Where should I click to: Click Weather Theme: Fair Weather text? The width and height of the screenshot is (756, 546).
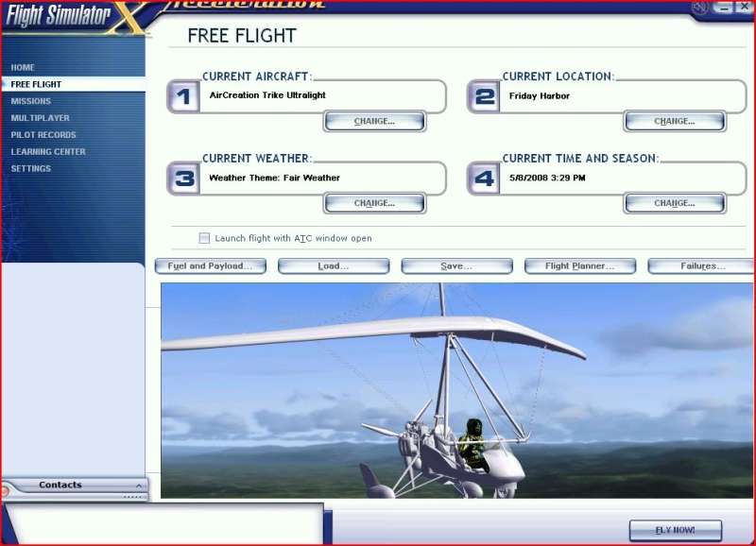pyautogui.click(x=274, y=178)
